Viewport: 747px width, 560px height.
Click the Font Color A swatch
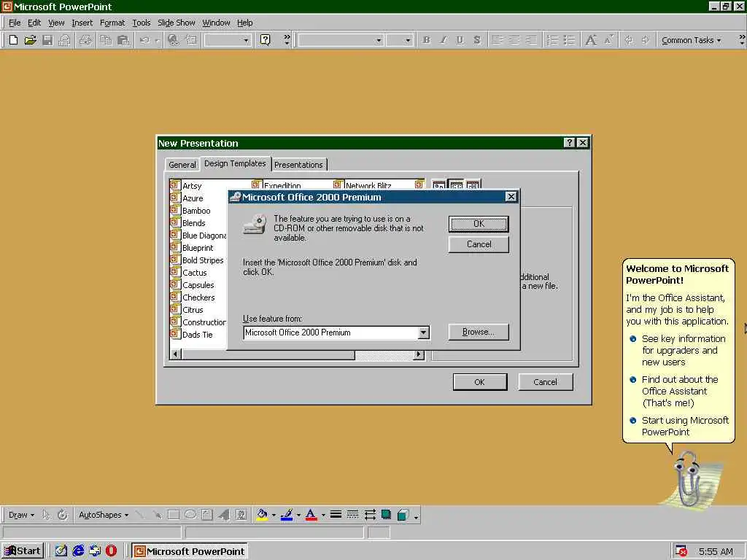(x=311, y=515)
